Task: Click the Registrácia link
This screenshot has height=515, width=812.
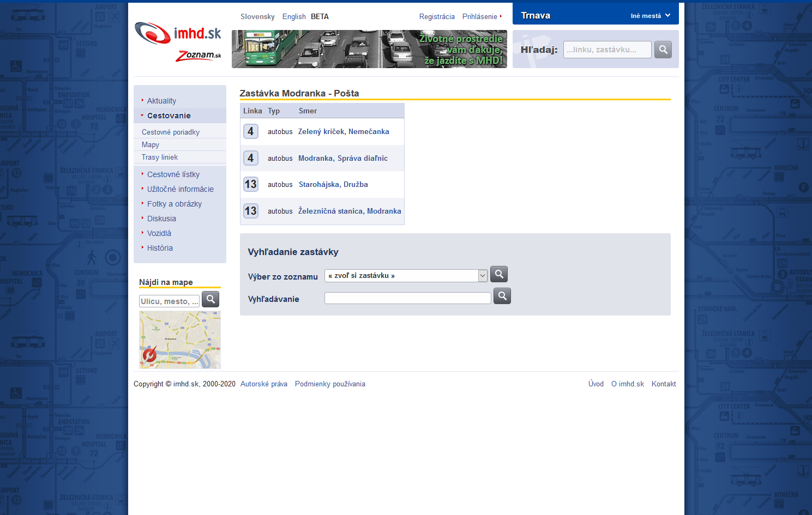Action: pyautogui.click(x=437, y=16)
